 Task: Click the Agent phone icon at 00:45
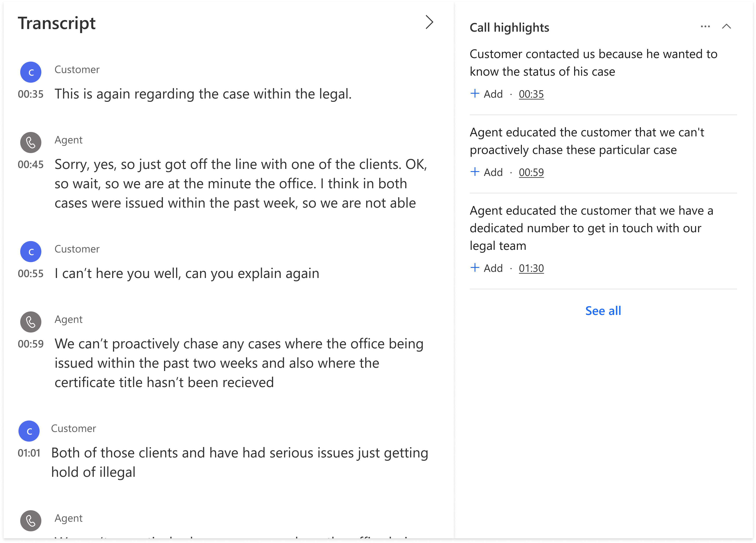tap(31, 143)
